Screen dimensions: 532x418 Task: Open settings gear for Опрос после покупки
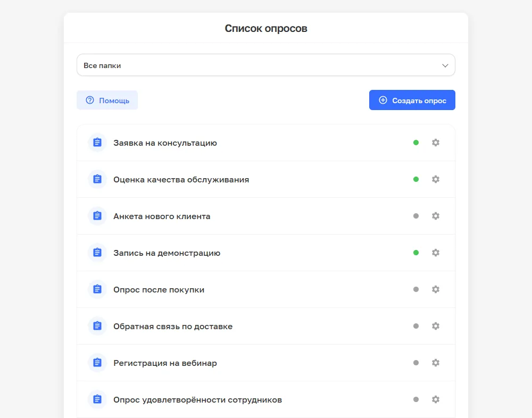pos(436,289)
